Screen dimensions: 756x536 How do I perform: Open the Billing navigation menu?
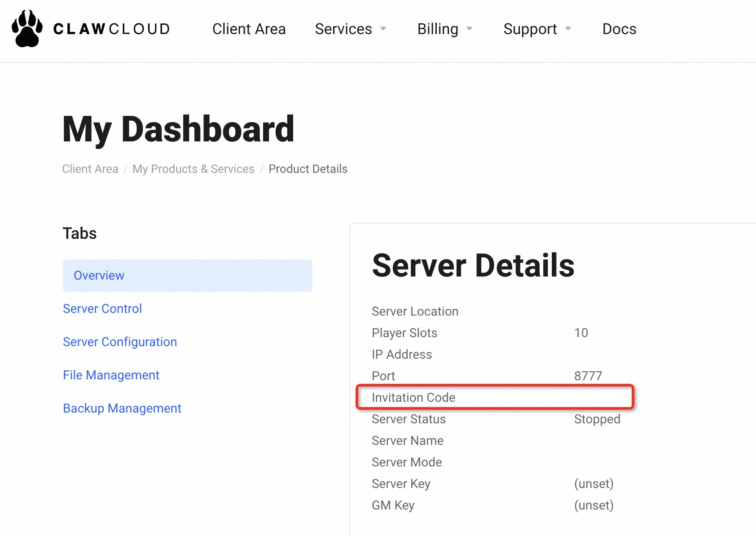pyautogui.click(x=438, y=29)
